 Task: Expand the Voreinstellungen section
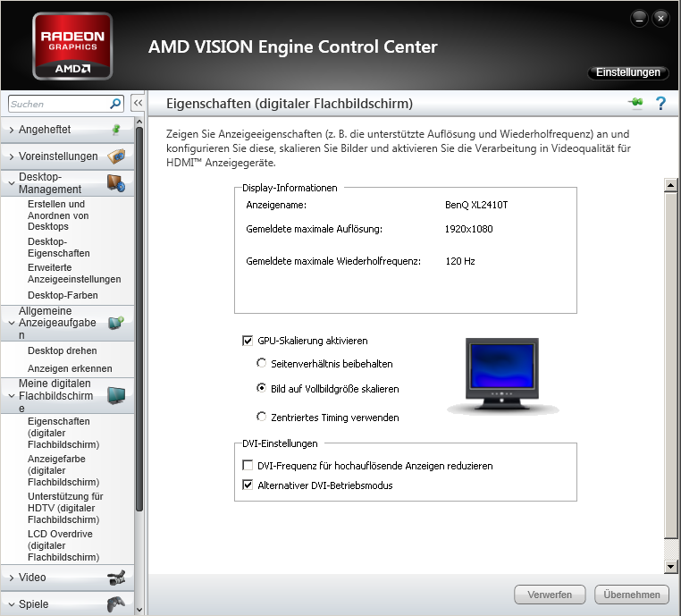(12, 156)
